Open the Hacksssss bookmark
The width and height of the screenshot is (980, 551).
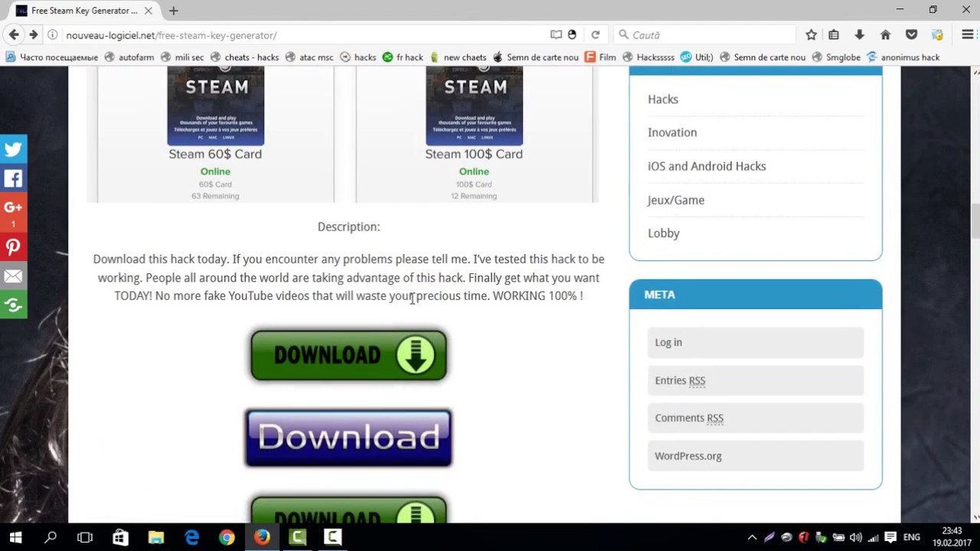648,57
